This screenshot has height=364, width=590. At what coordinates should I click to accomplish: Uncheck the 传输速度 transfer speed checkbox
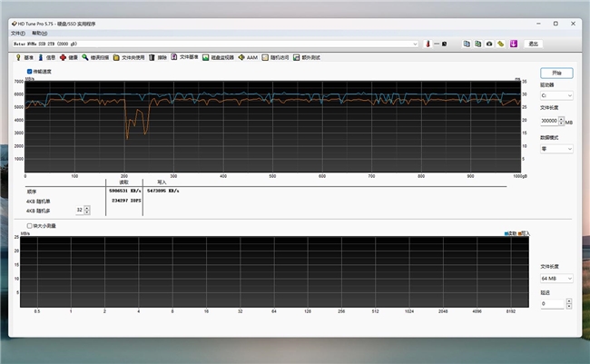(x=29, y=72)
